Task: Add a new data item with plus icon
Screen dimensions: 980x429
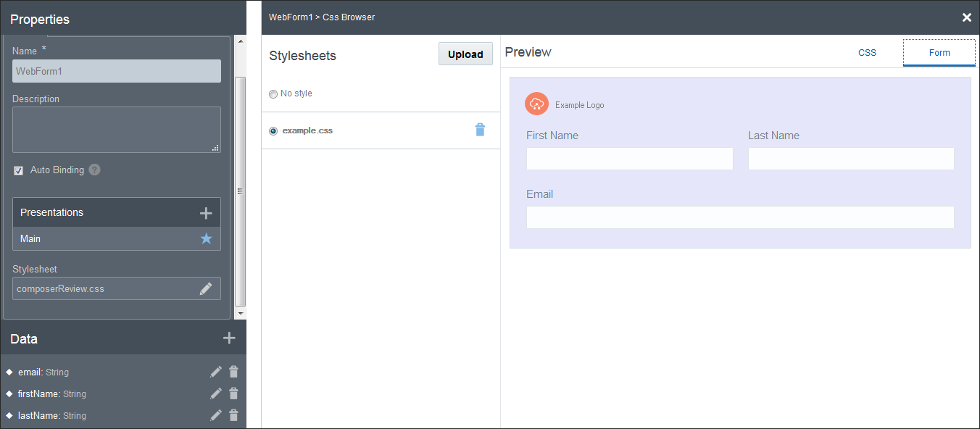Action: click(x=229, y=338)
